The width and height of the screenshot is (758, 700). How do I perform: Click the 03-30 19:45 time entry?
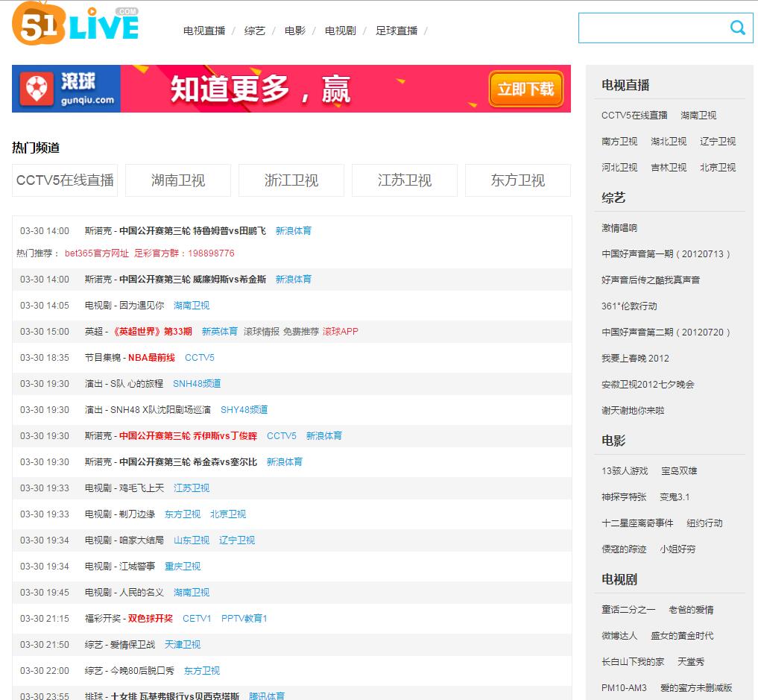coord(45,593)
